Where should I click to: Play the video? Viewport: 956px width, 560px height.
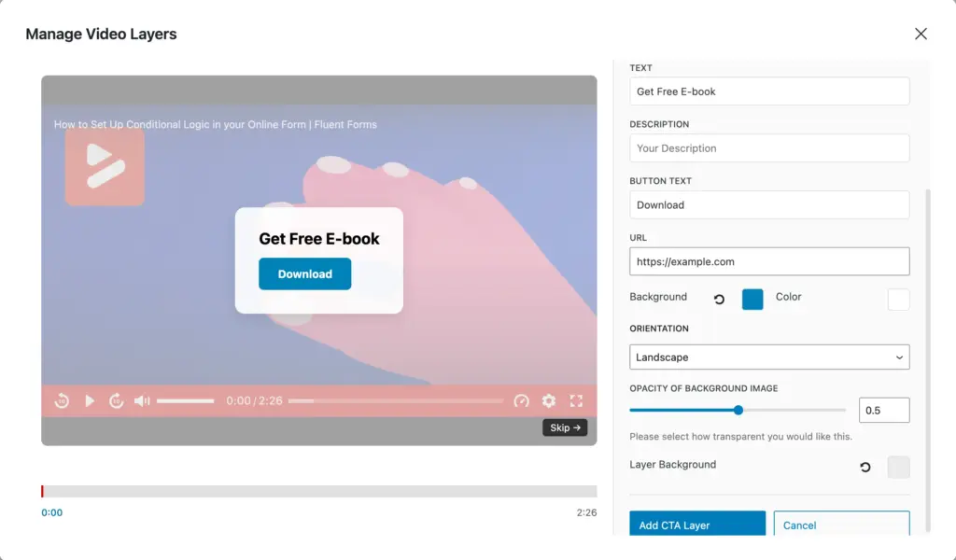click(90, 400)
